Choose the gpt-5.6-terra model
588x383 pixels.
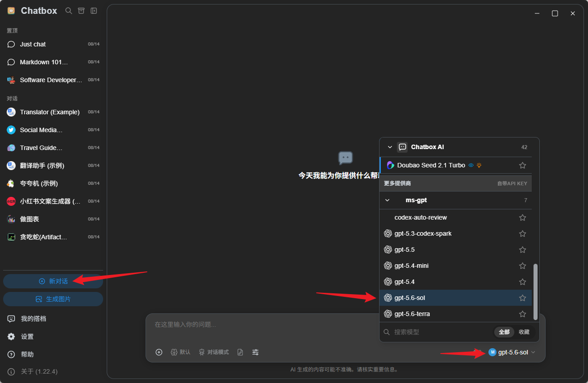(455, 314)
